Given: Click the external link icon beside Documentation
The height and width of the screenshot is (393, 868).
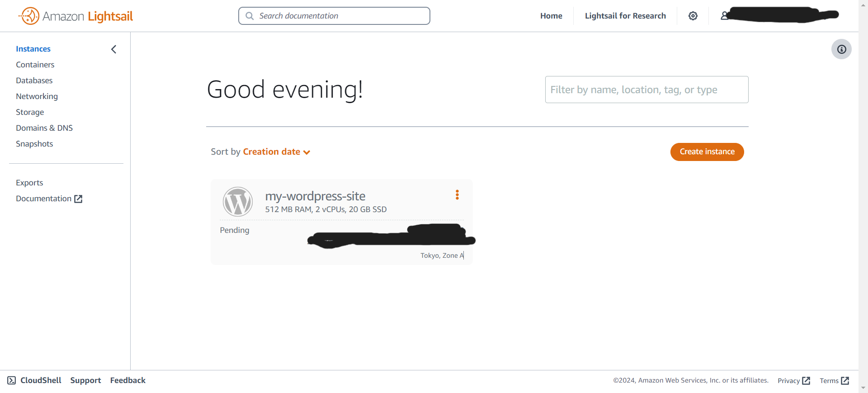Looking at the screenshot, I should [78, 199].
